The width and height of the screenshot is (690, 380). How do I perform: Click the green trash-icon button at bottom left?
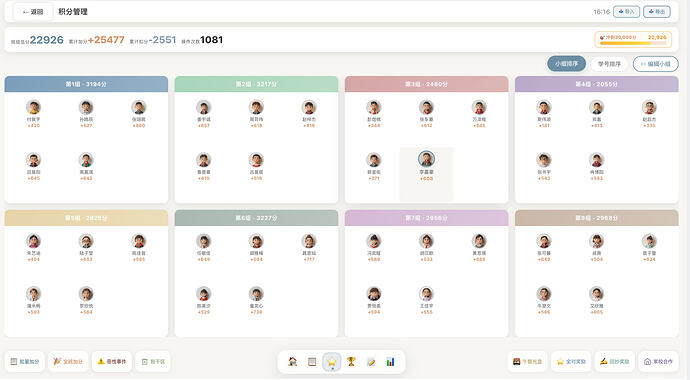[153, 362]
